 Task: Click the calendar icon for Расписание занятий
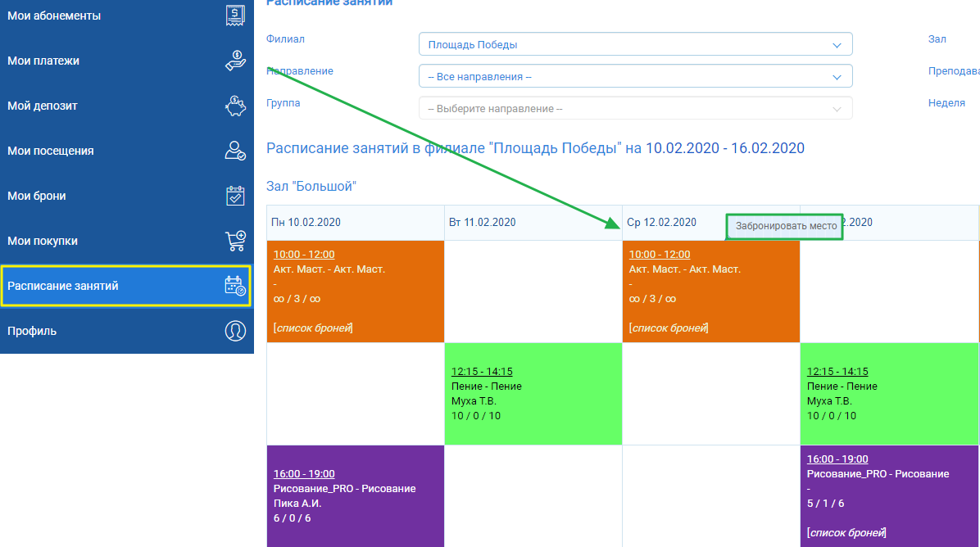click(x=235, y=286)
